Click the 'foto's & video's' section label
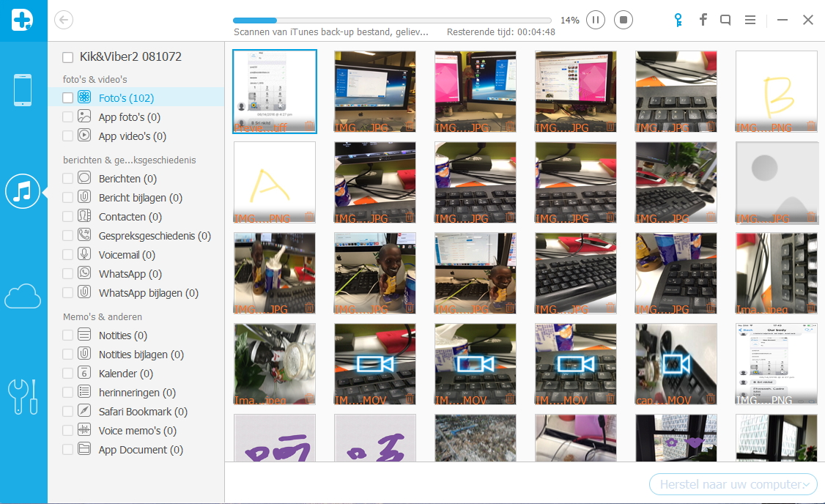 [x=95, y=79]
